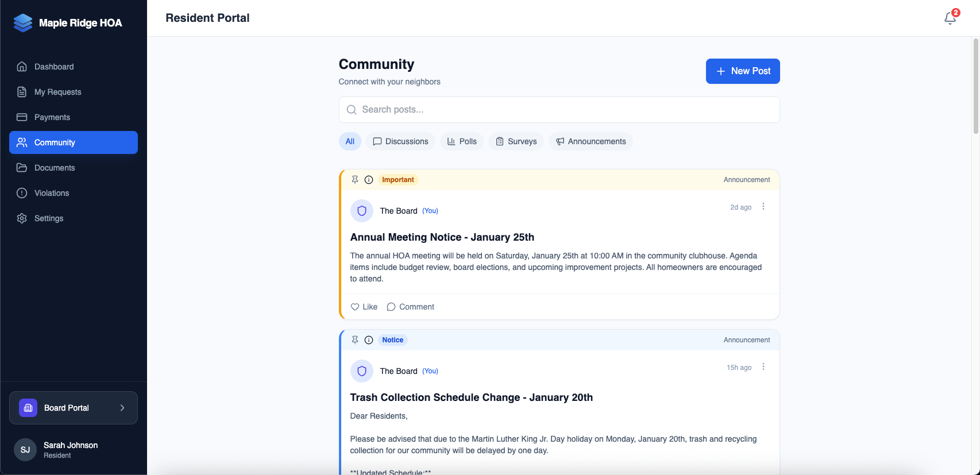The height and width of the screenshot is (475, 980).
Task: Click the info icon beside Important badge
Action: 369,180
